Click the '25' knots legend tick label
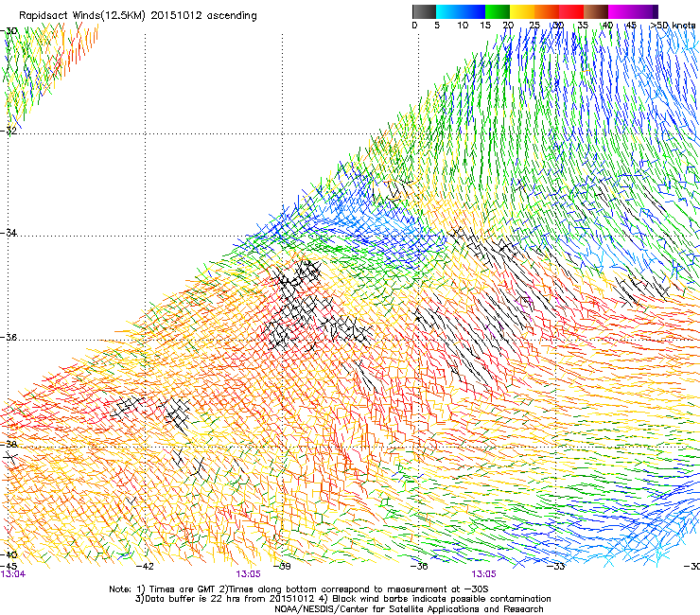Image resolution: width=700 pixels, height=615 pixels. [x=534, y=26]
